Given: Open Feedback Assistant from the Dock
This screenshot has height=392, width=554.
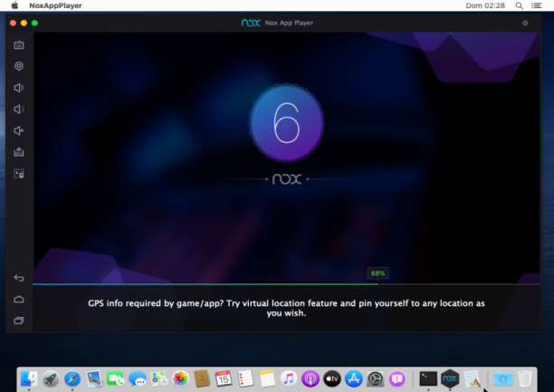Looking at the screenshot, I should point(397,379).
